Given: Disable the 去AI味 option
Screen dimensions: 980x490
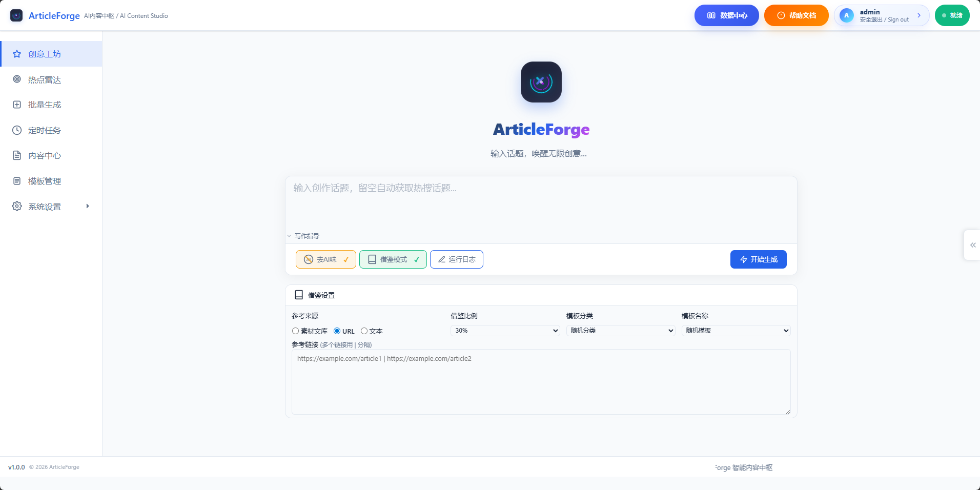Looking at the screenshot, I should [325, 259].
